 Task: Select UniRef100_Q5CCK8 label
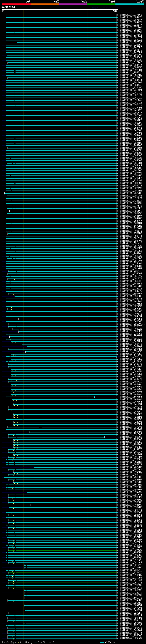tap(131, 477)
